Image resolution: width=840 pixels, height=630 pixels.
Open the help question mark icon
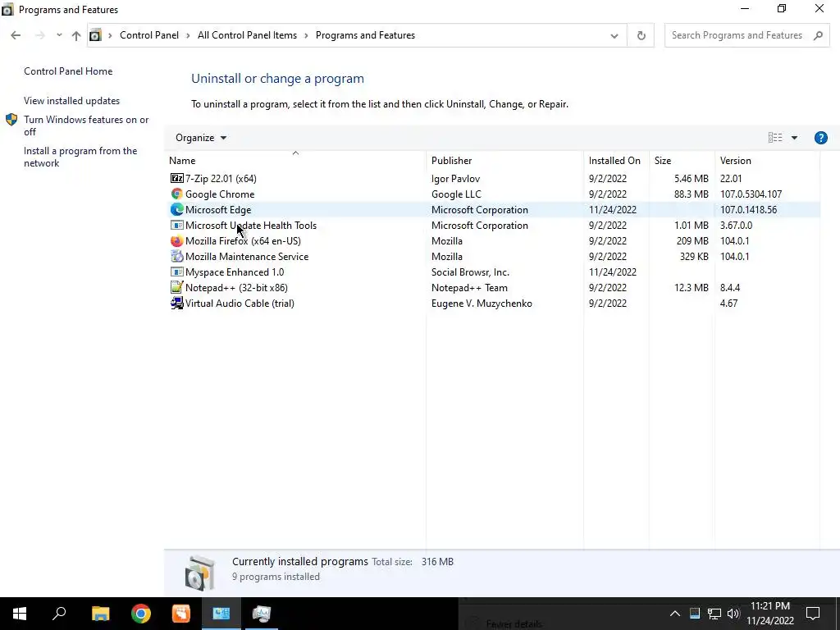820,138
